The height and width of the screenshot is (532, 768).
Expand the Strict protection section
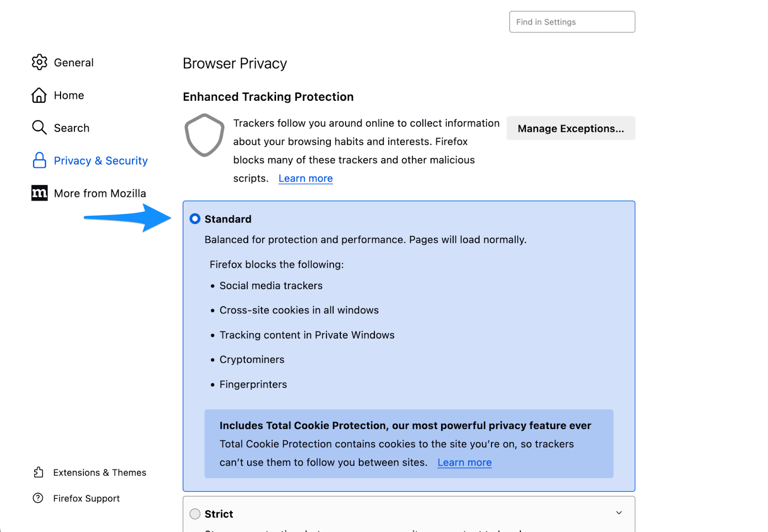[x=619, y=513]
